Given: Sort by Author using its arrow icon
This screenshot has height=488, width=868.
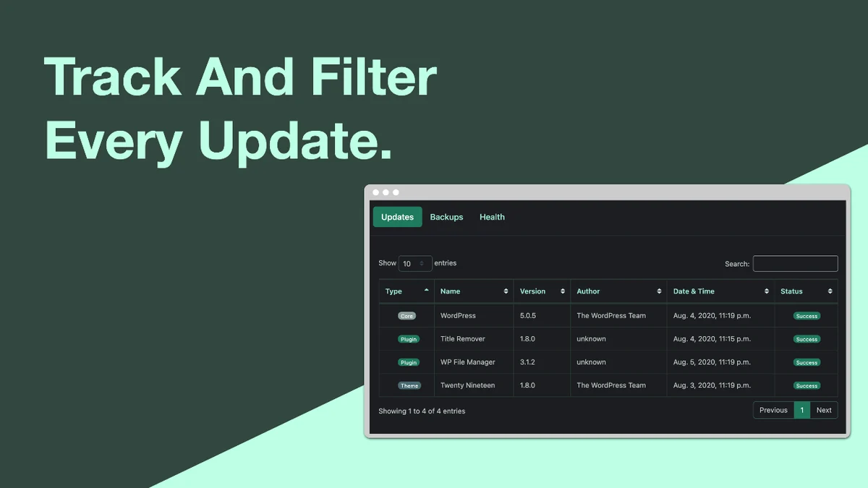Looking at the screenshot, I should tap(659, 291).
